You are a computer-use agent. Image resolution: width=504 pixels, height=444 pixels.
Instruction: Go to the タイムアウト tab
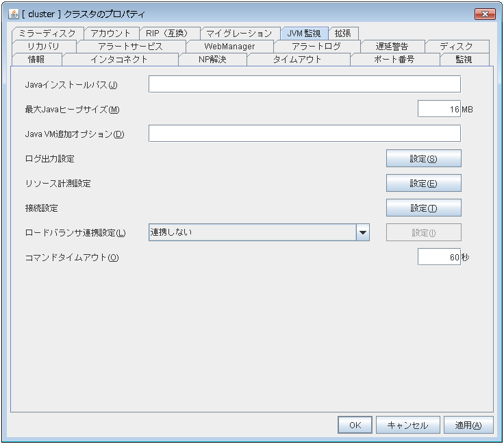point(297,59)
